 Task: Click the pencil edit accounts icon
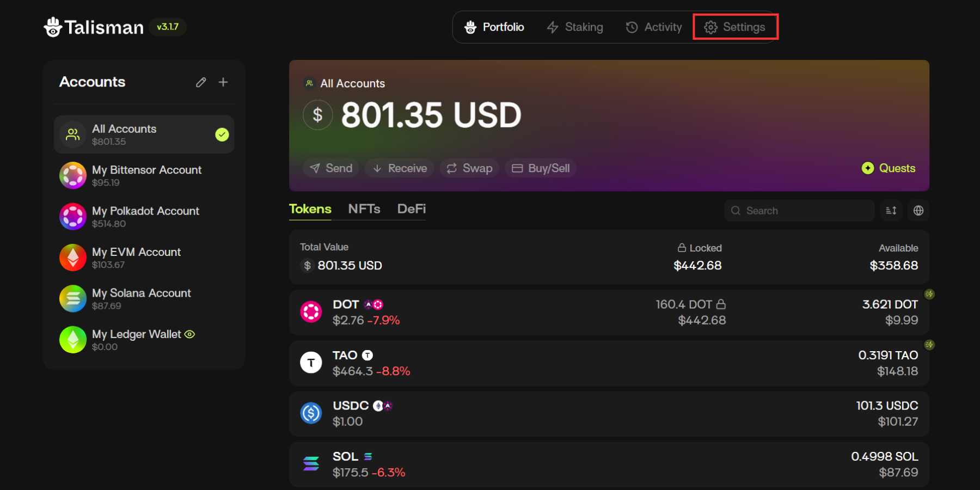pos(201,82)
